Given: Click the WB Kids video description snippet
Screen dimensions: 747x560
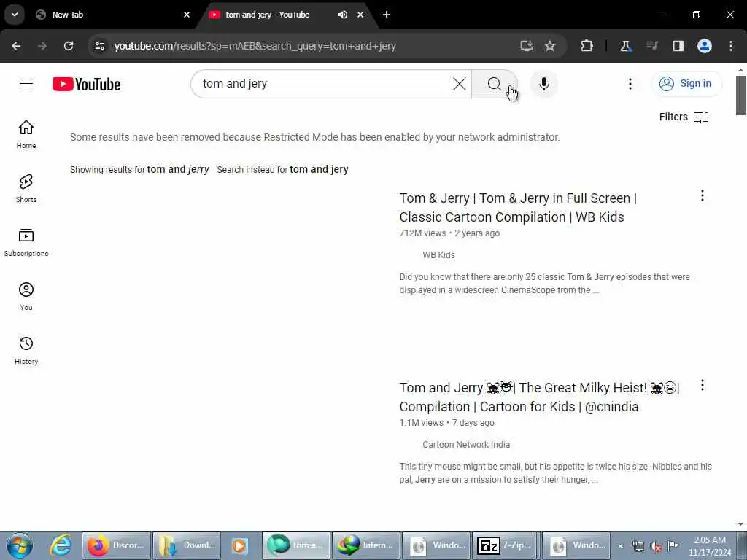Looking at the screenshot, I should coord(544,284).
